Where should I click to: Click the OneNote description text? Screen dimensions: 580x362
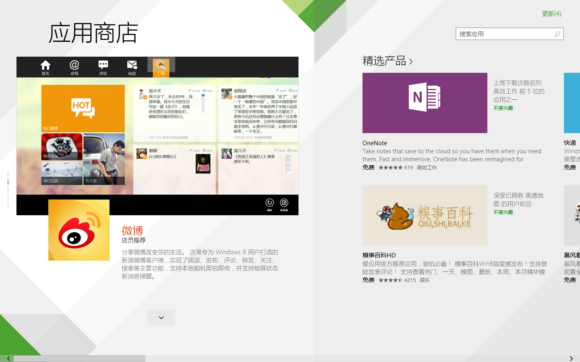pyautogui.click(x=452, y=155)
